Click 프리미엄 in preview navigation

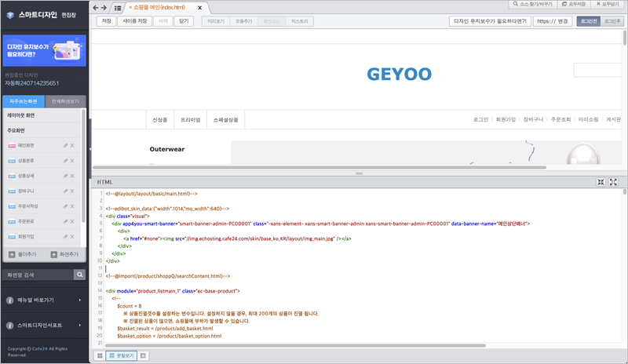coord(190,120)
